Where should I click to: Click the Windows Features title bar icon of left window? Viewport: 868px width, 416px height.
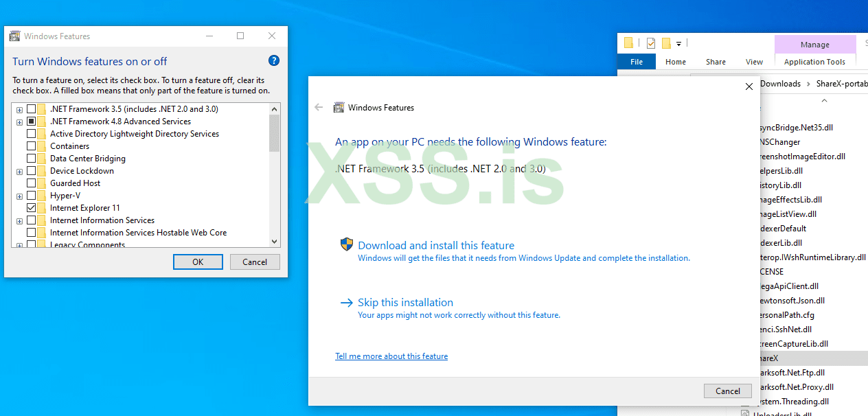point(15,36)
